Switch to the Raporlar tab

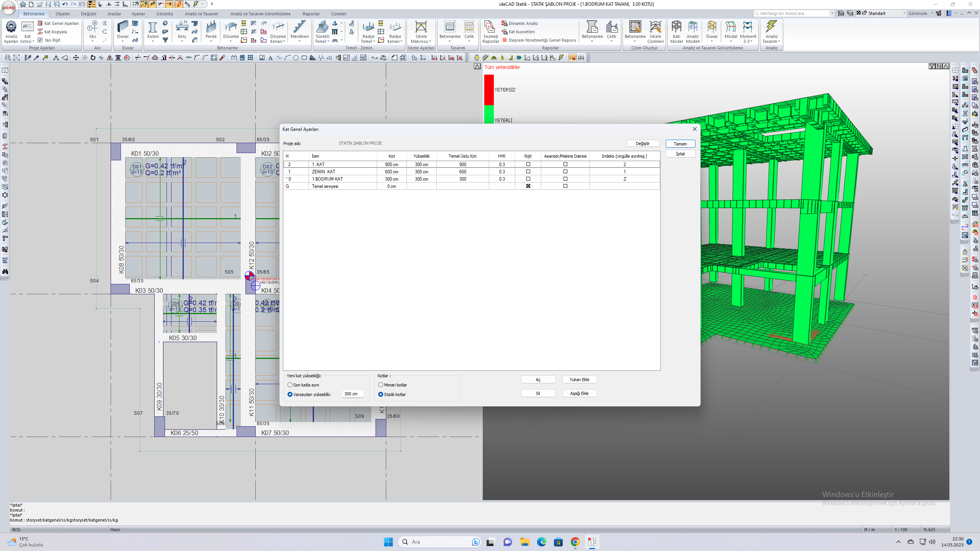tap(311, 14)
